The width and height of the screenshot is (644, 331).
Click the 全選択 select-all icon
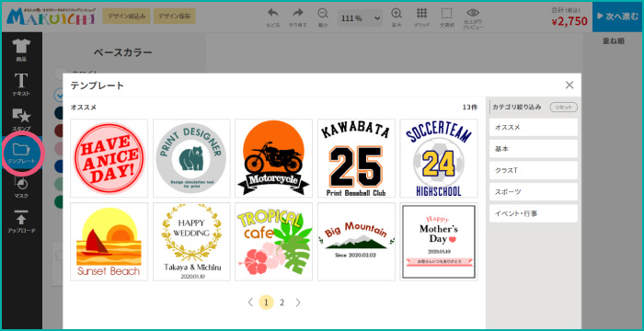446,17
